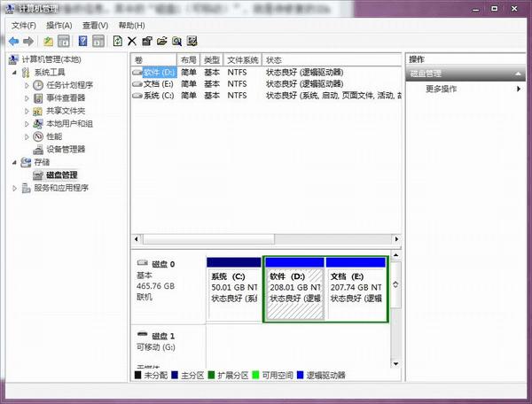Select 计算机管理(本地) root node
The width and height of the screenshot is (532, 404).
[51, 59]
